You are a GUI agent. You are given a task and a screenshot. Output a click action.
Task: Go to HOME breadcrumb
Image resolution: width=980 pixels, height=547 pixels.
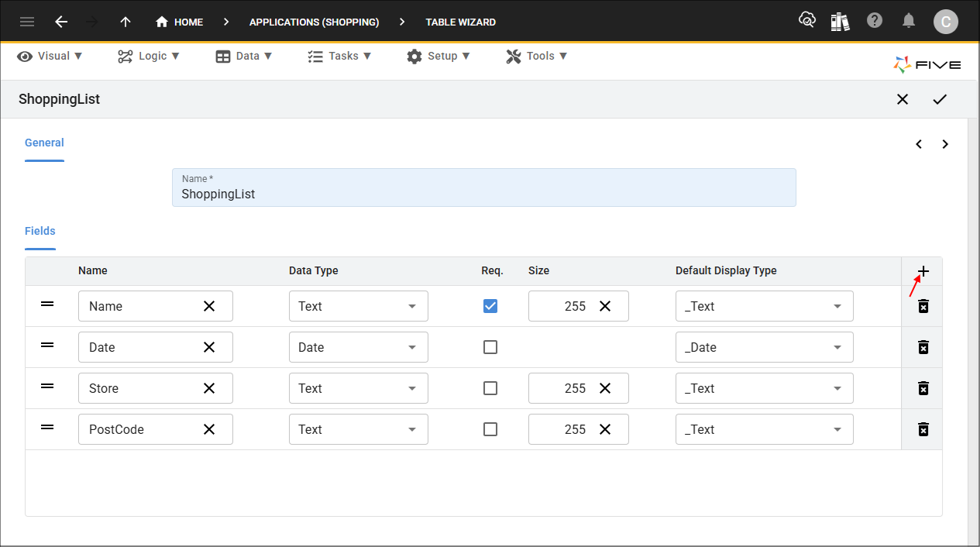tap(180, 22)
